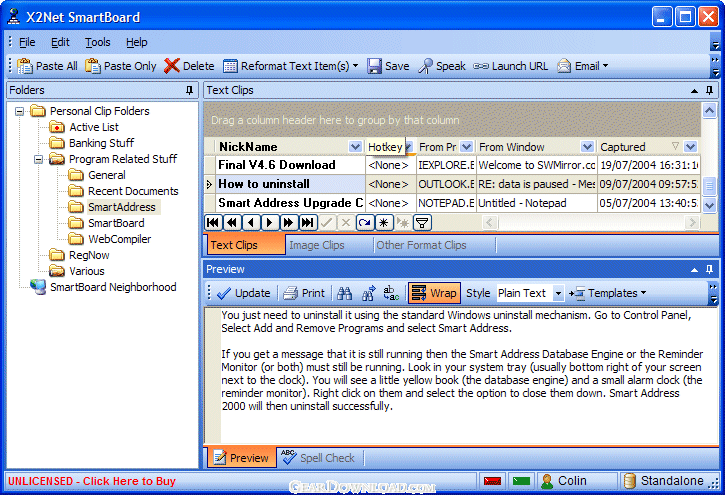Click the Find binoculars icon in Preview

[x=344, y=293]
